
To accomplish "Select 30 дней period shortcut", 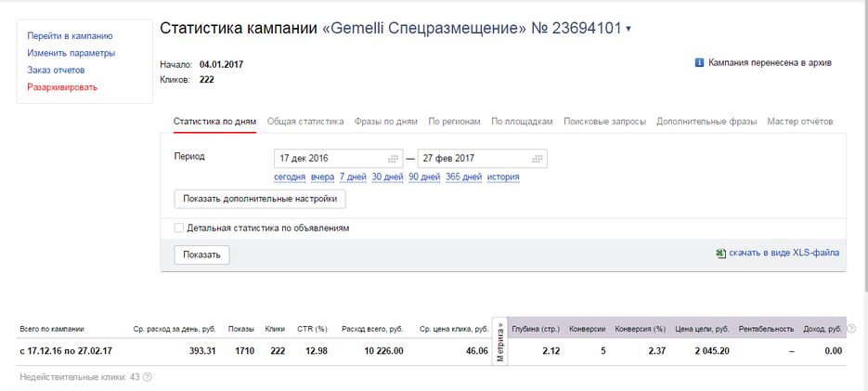I will pos(387,177).
